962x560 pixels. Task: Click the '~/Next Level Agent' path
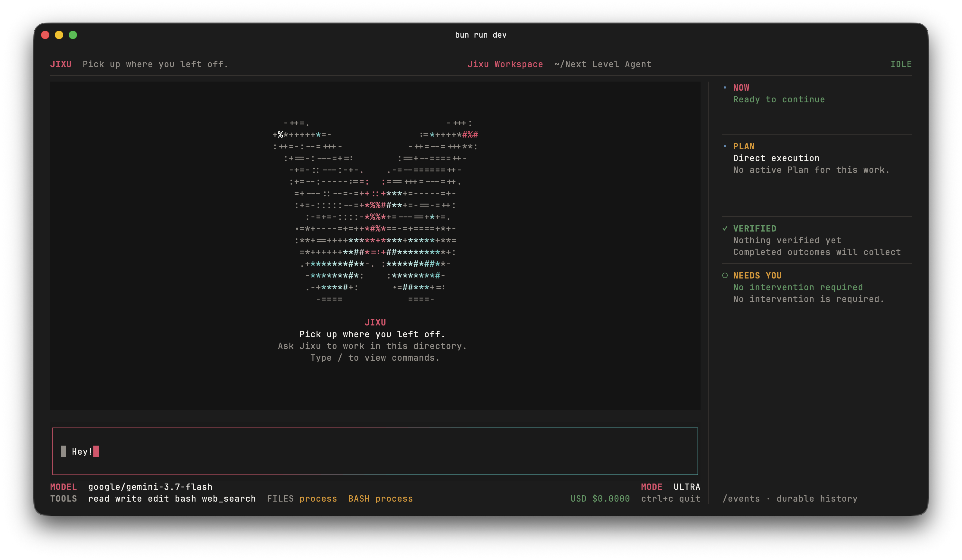(603, 64)
